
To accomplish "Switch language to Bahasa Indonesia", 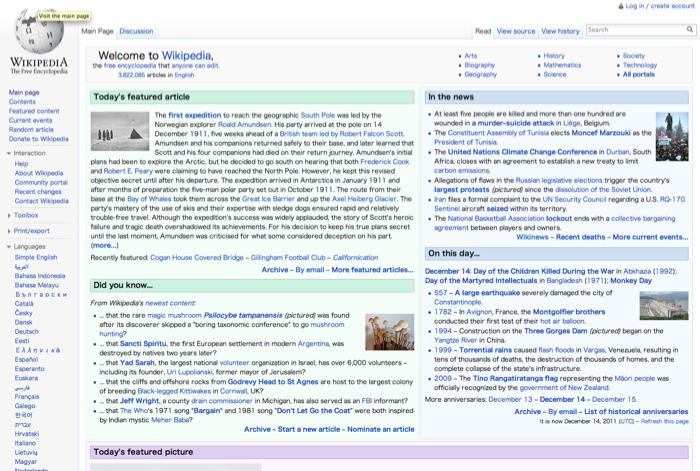I will pos(40,276).
